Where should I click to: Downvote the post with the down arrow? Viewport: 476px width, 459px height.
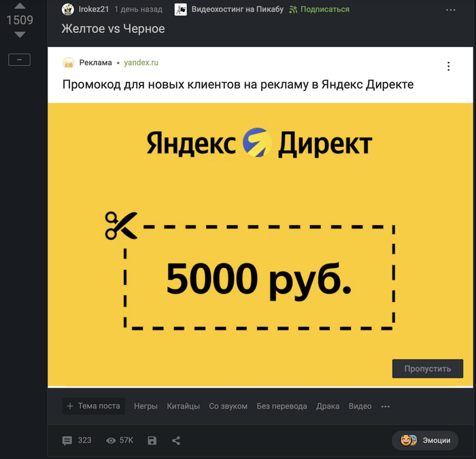[x=20, y=35]
